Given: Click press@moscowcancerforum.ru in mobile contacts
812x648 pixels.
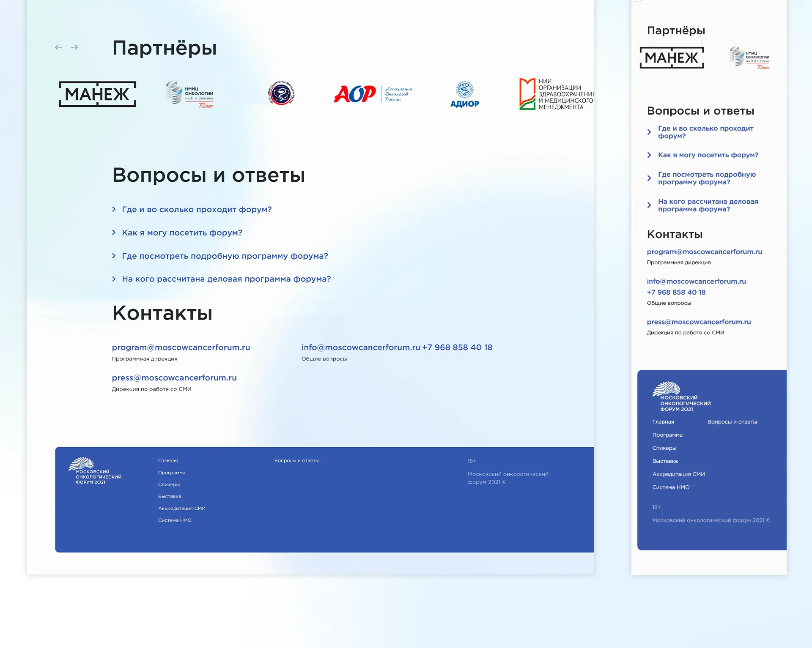Looking at the screenshot, I should tap(699, 322).
